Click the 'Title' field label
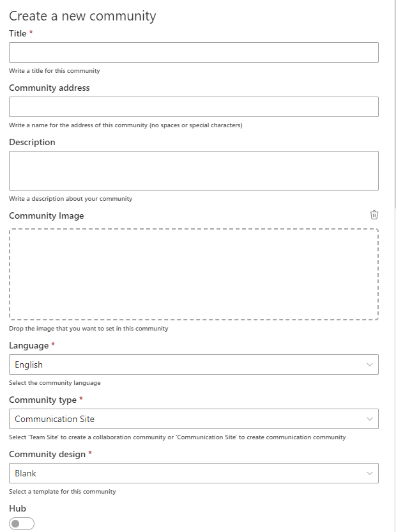396x532 pixels. point(18,34)
